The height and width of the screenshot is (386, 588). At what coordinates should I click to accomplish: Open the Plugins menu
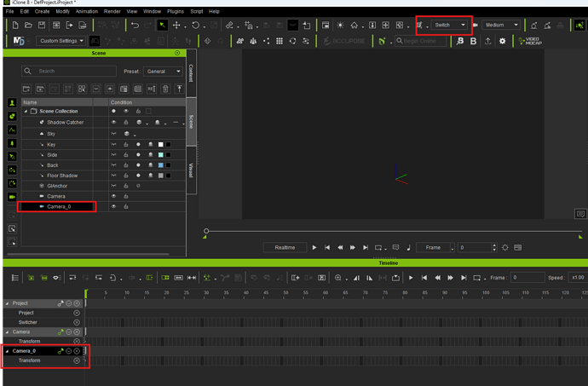176,12
